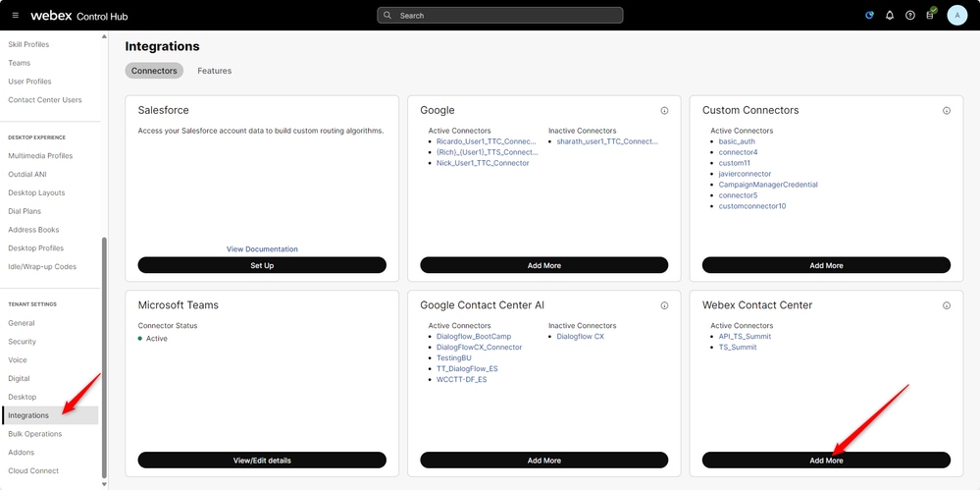Click Set Up on the Salesforce card
Screen dimensions: 980x490
click(262, 265)
